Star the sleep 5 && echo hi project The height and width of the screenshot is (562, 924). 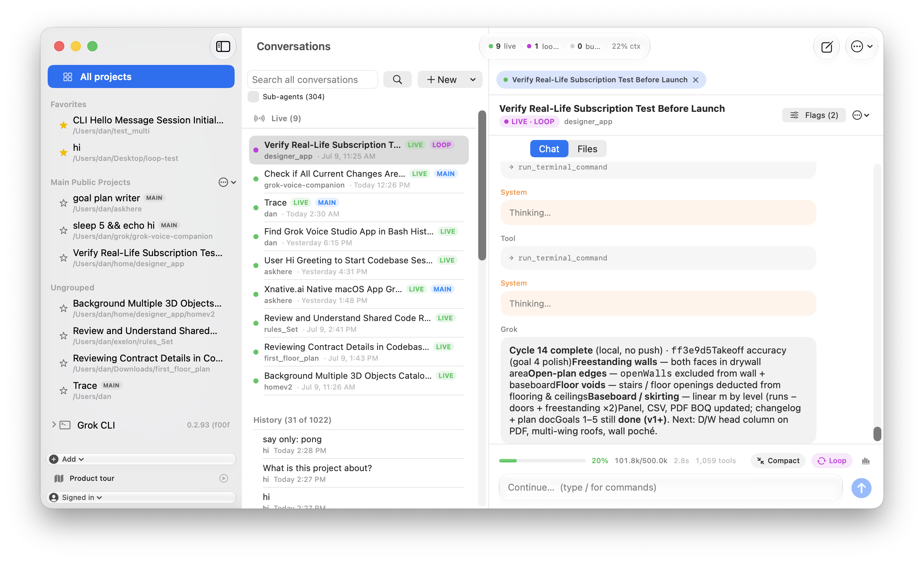pos(64,230)
